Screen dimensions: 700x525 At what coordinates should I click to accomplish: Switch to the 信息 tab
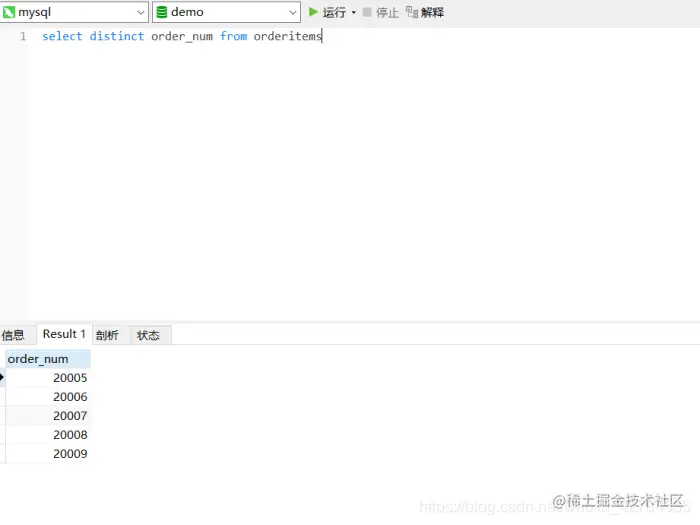click(x=13, y=335)
